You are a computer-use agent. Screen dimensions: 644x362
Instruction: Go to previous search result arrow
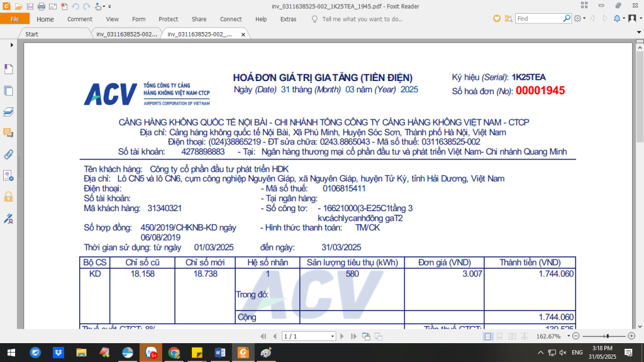click(592, 18)
